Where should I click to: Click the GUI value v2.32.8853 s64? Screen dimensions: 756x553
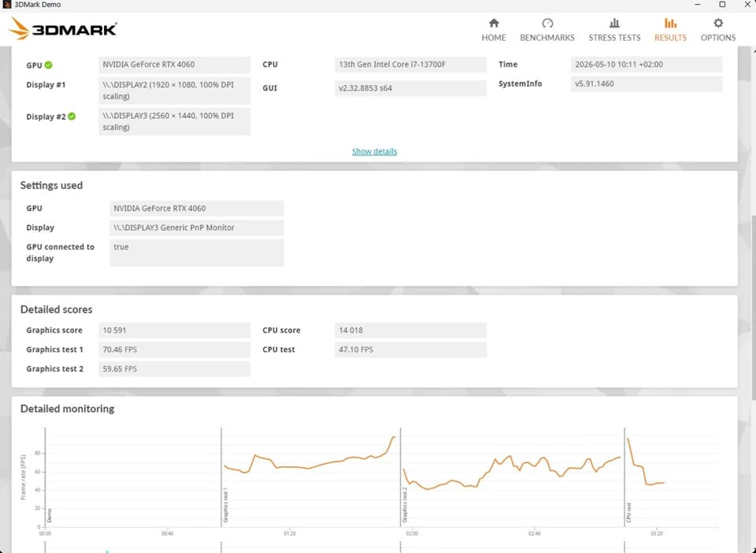(410, 88)
